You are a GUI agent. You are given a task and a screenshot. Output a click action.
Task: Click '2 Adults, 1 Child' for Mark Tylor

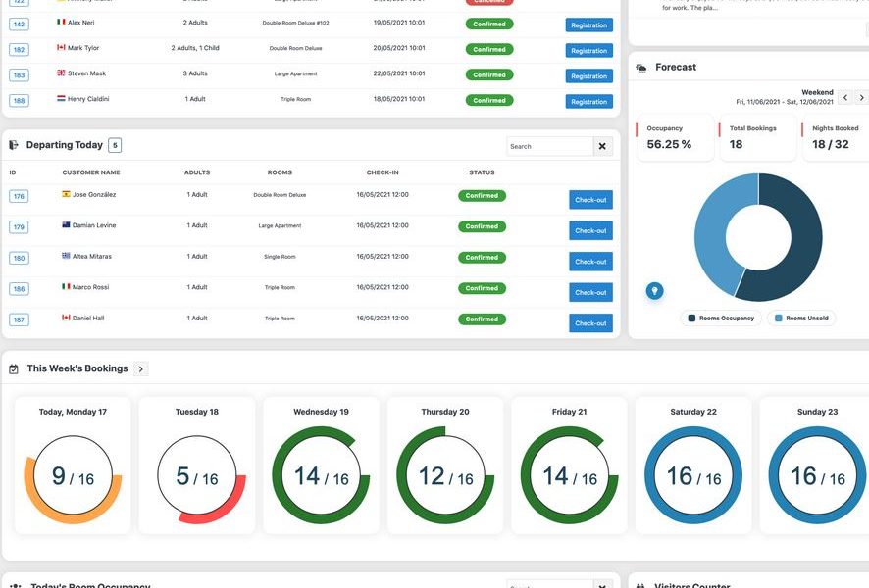195,48
